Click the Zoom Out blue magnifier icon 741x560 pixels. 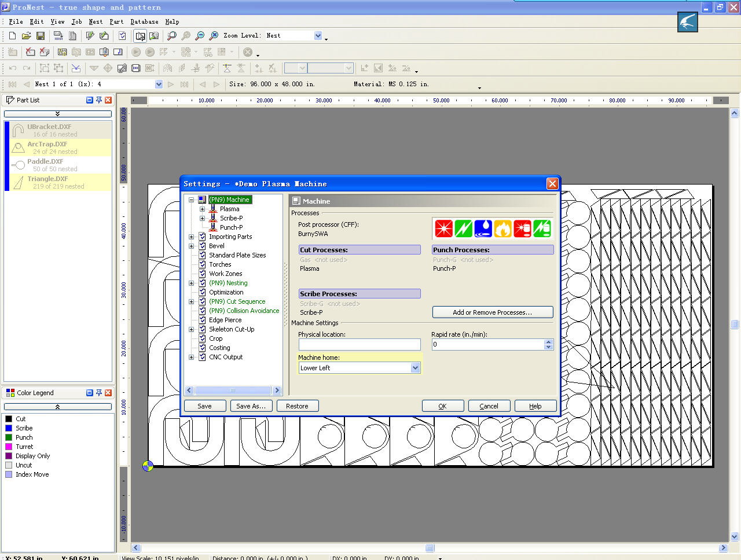[x=200, y=36]
